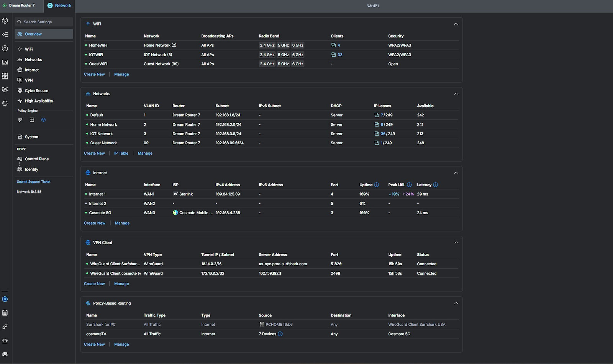Image resolution: width=613 pixels, height=364 pixels.
Task: Click the HomeWiFi clients count 4
Action: click(336, 45)
